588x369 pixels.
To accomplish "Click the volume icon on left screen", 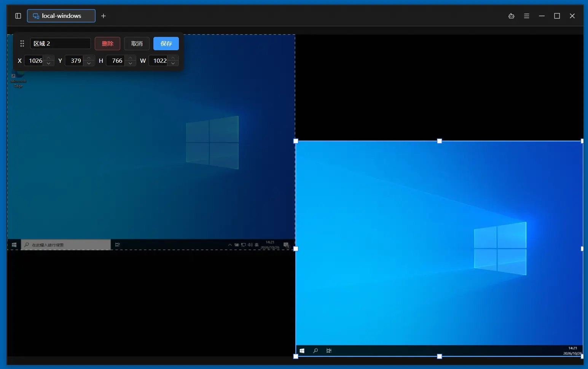I will pyautogui.click(x=250, y=245).
